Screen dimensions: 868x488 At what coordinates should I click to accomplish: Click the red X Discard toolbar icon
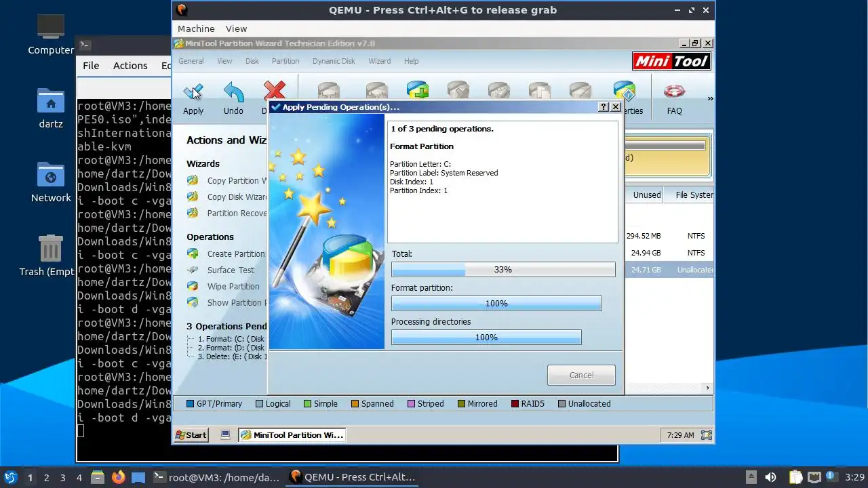[275, 91]
